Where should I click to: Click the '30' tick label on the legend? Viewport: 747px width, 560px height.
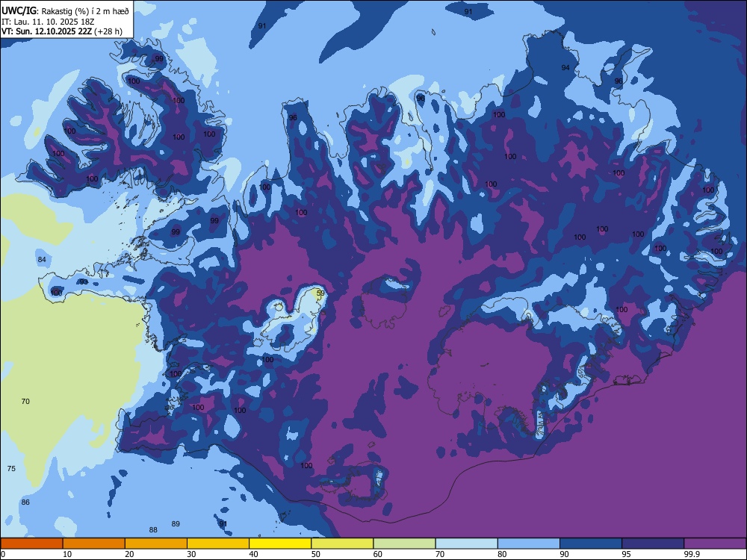pos(191,554)
